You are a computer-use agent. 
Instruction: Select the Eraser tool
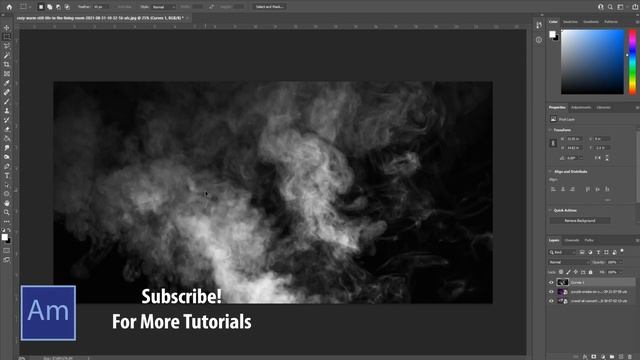tap(7, 129)
